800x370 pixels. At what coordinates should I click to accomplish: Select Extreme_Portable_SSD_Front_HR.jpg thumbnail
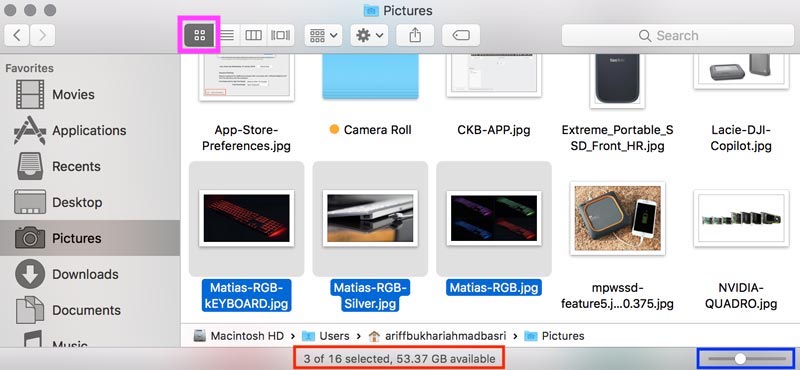coord(617,81)
